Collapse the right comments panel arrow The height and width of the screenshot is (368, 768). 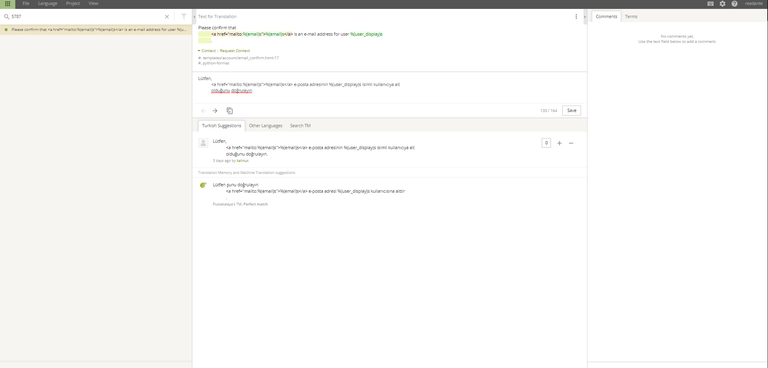coord(584,17)
